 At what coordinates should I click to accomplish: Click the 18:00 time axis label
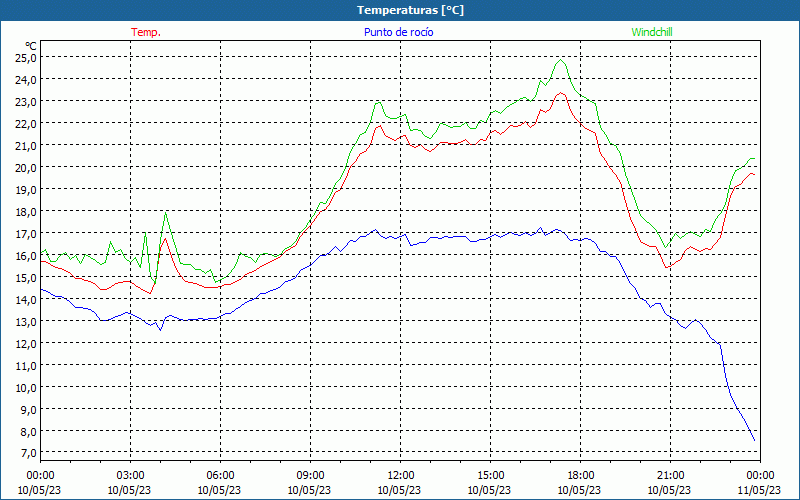tap(581, 476)
